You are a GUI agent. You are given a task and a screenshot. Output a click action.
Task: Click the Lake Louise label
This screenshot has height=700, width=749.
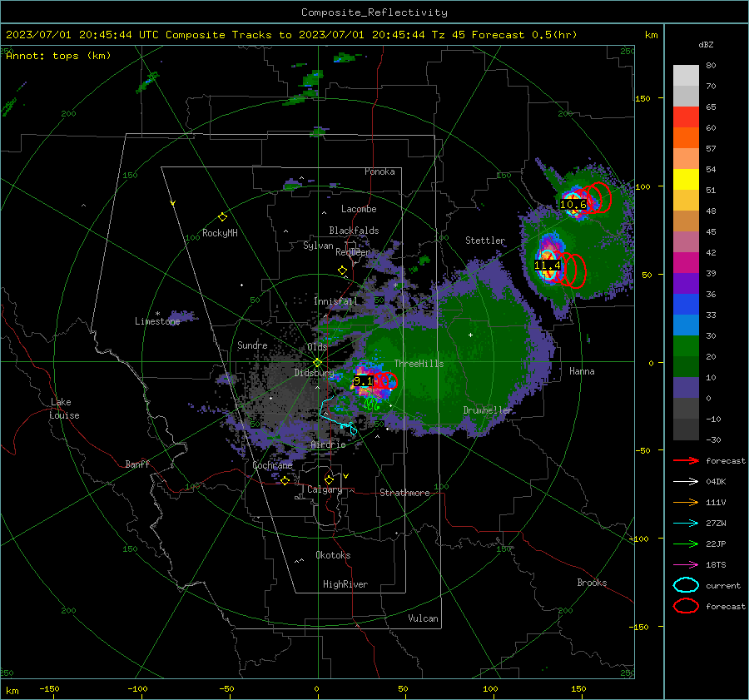click(64, 409)
